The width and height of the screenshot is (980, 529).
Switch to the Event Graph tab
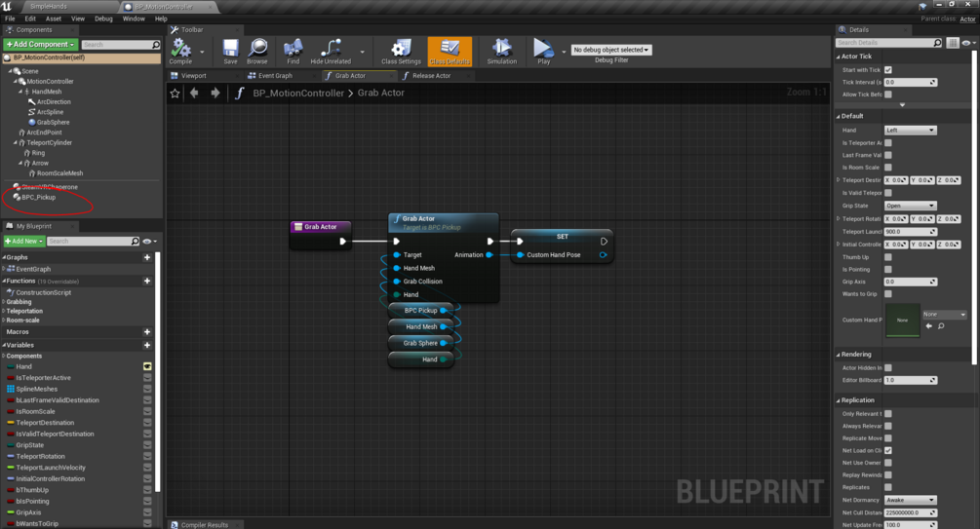click(275, 76)
